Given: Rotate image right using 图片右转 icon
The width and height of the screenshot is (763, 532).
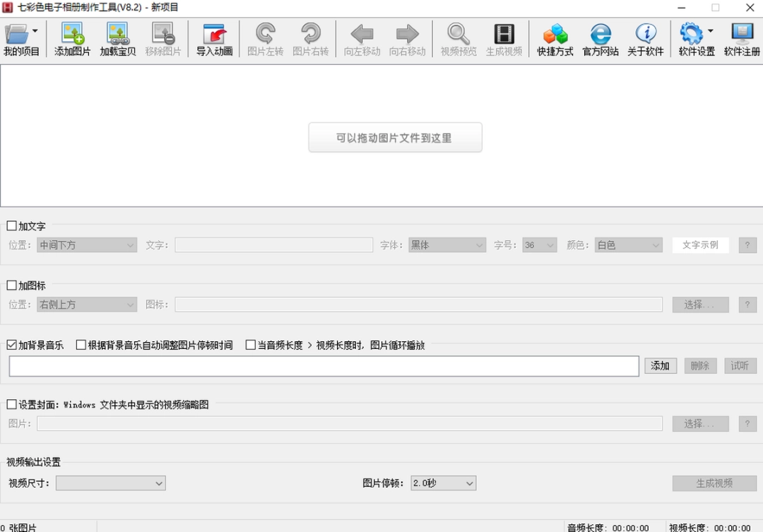Looking at the screenshot, I should 311,39.
